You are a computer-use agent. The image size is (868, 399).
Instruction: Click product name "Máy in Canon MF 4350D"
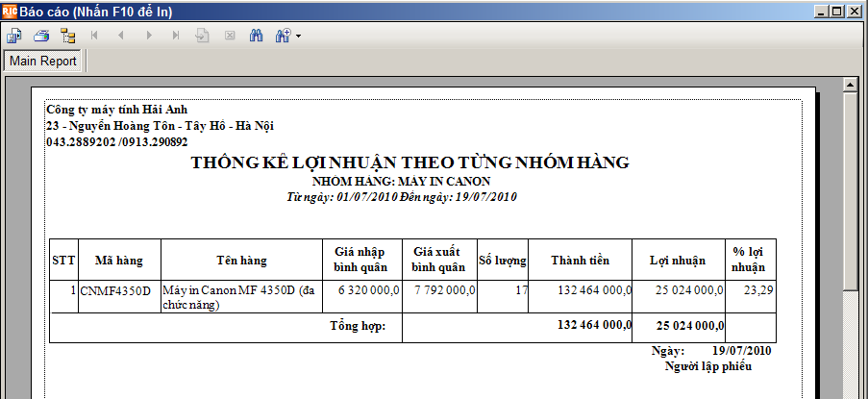229,290
